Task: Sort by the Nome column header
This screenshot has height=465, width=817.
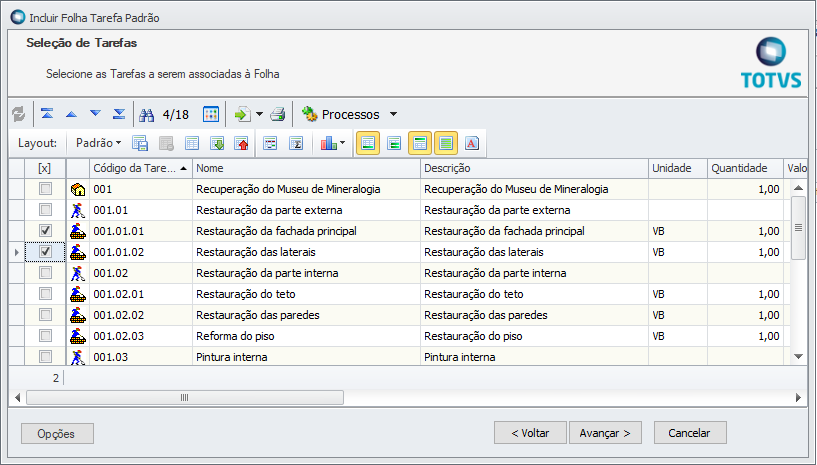Action: point(306,168)
